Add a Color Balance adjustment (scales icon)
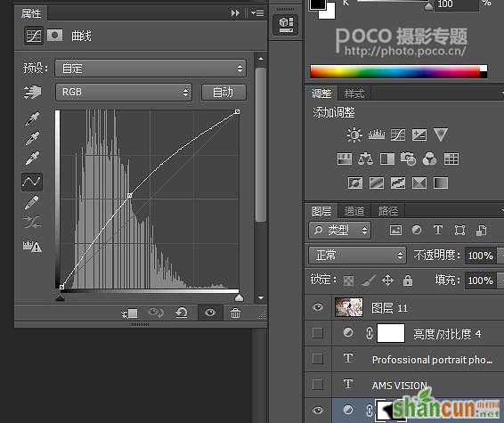Image resolution: width=504 pixels, height=423 pixels. pos(365,159)
